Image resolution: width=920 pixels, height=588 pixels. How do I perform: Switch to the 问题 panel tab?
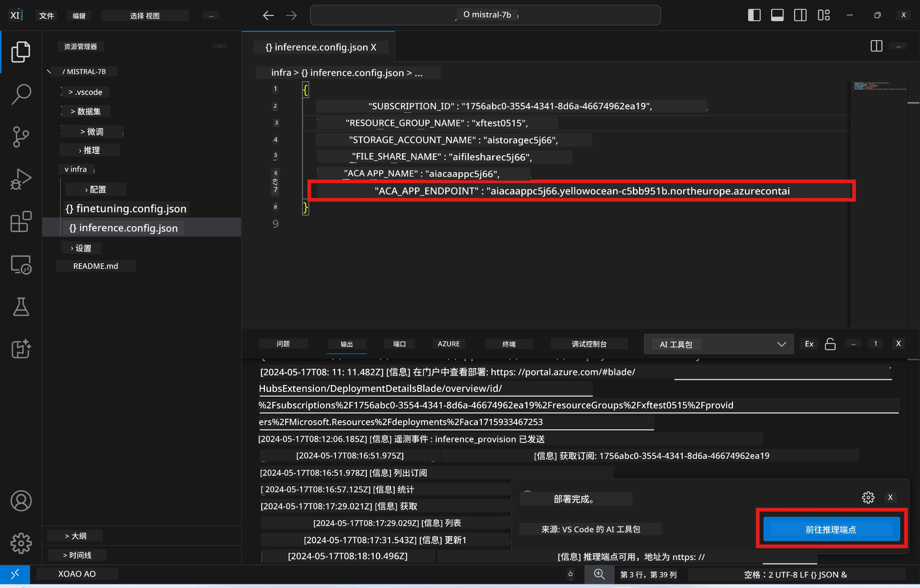[283, 344]
